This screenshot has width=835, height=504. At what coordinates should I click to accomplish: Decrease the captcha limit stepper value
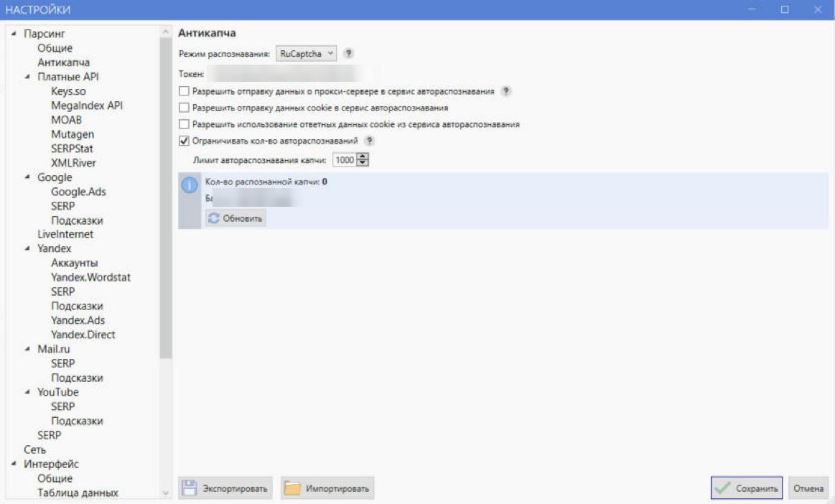tap(363, 162)
